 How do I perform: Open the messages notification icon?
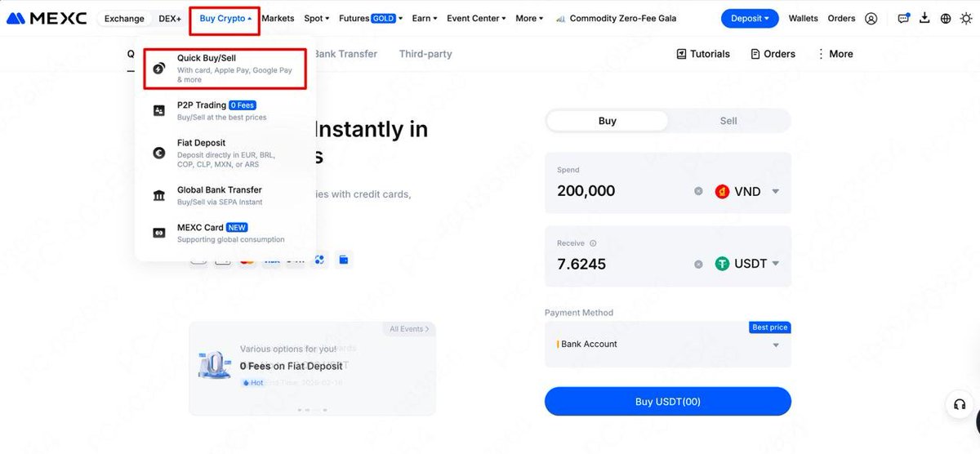903,18
